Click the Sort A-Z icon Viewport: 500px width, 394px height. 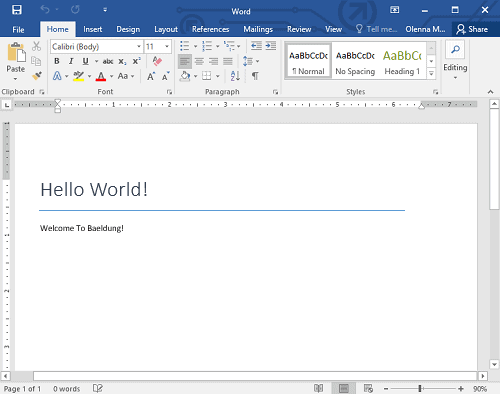coord(235,76)
